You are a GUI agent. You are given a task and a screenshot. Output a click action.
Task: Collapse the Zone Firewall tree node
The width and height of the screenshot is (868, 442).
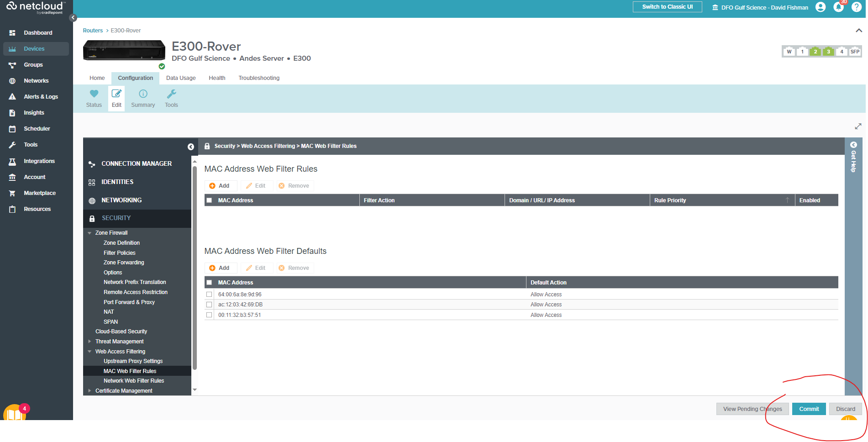89,233
